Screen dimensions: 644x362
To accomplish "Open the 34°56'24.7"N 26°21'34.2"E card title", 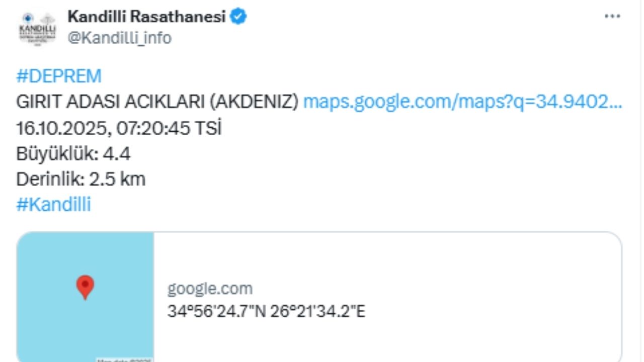I will point(266,312).
